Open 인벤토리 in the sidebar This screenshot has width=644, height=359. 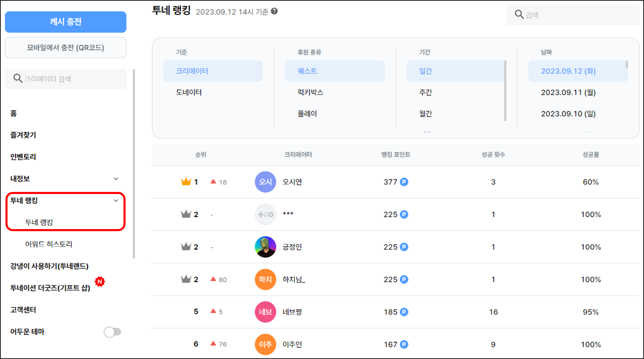tap(23, 157)
